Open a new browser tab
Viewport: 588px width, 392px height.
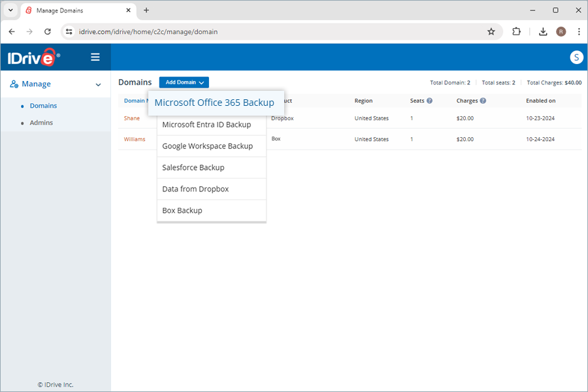click(146, 10)
